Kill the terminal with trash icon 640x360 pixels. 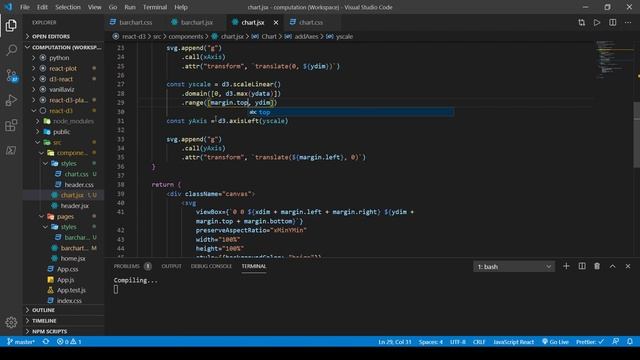(597, 266)
